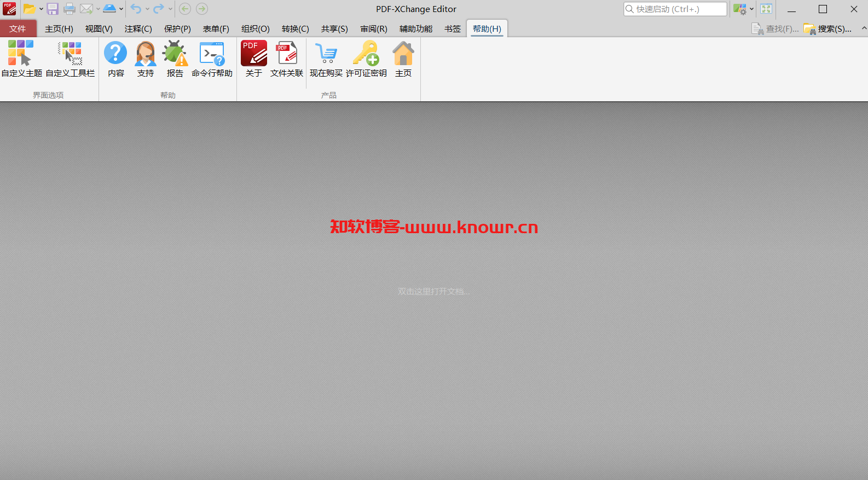This screenshot has height=480, width=868.
Task: Expand the Scanner dropdown arrow
Action: [121, 9]
